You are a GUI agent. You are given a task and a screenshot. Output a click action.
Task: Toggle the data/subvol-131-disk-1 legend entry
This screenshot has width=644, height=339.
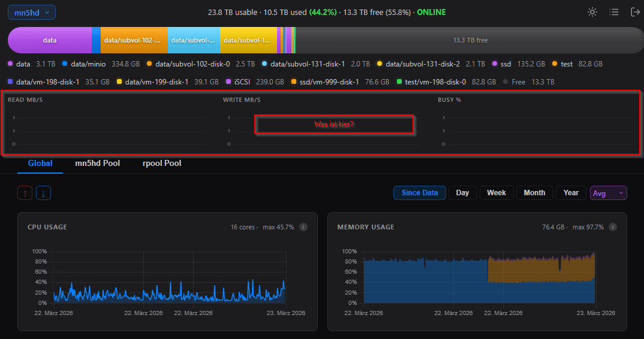[x=316, y=64]
